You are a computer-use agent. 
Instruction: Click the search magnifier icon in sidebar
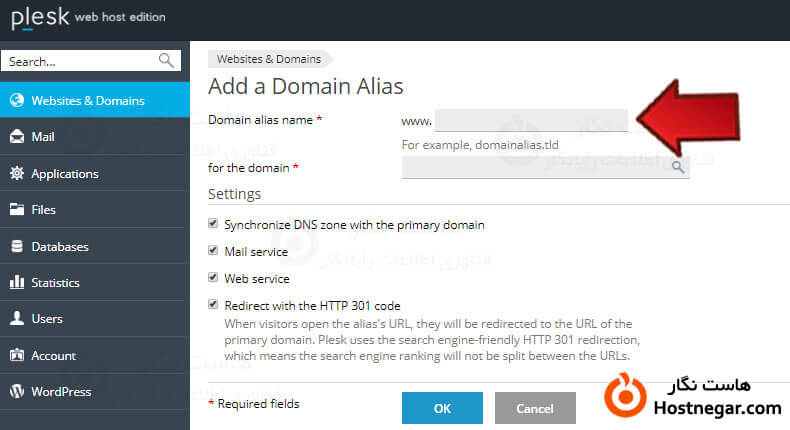[x=167, y=61]
